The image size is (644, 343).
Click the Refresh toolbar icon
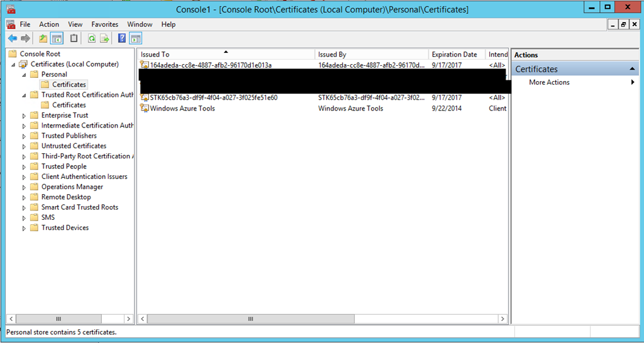pos(92,38)
